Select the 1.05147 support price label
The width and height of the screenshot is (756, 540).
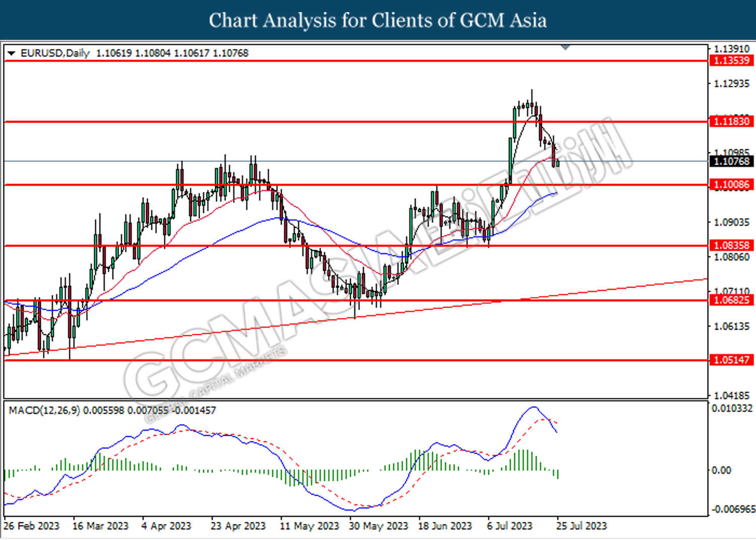pyautogui.click(x=732, y=360)
